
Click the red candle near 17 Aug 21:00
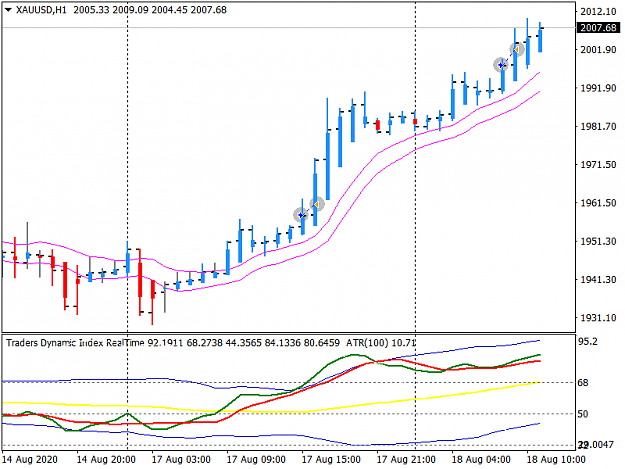415,122
